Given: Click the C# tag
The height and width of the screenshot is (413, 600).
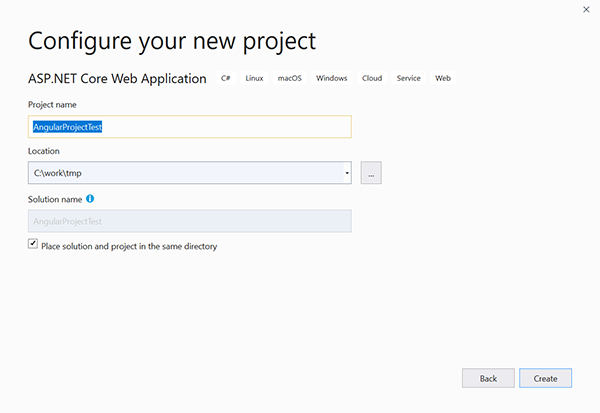Looking at the screenshot, I should pos(225,78).
